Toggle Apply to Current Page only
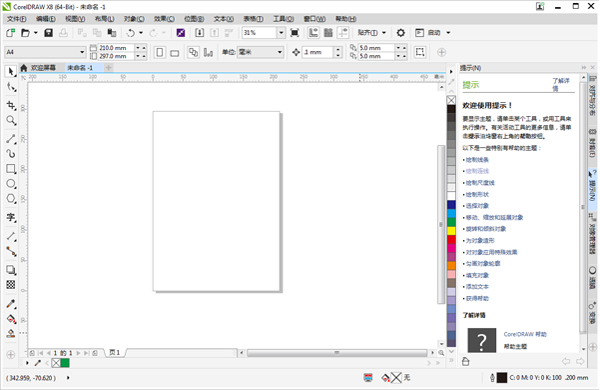Viewport: 600px width, 390px height. pyautogui.click(x=208, y=52)
